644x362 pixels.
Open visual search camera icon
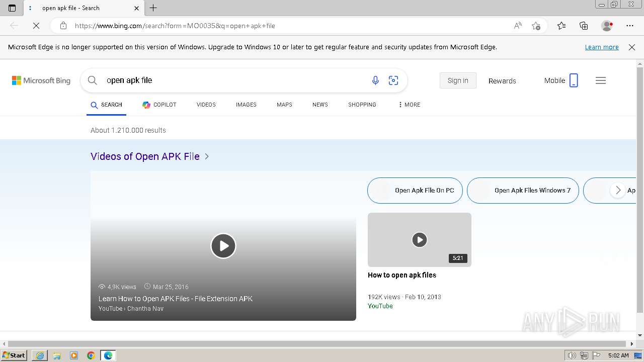[x=393, y=80]
